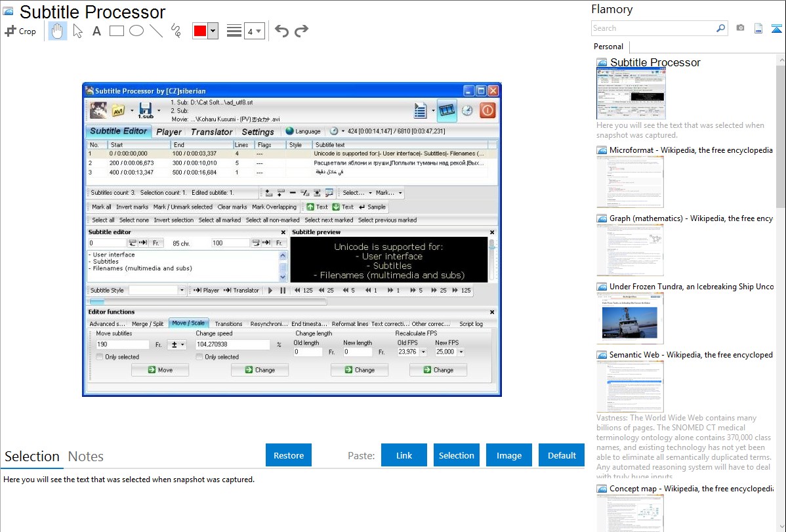Click the document icon beside the camera
Viewport: 786px width, 532px height.
point(758,28)
